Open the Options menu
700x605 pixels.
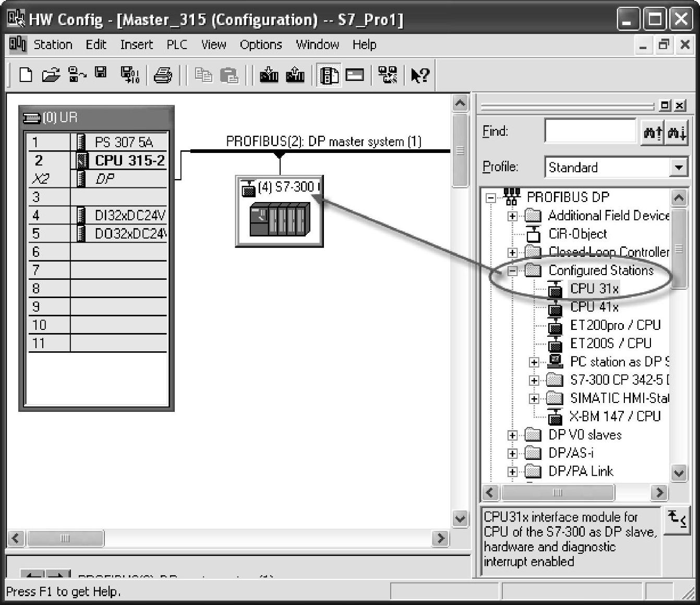click(261, 45)
